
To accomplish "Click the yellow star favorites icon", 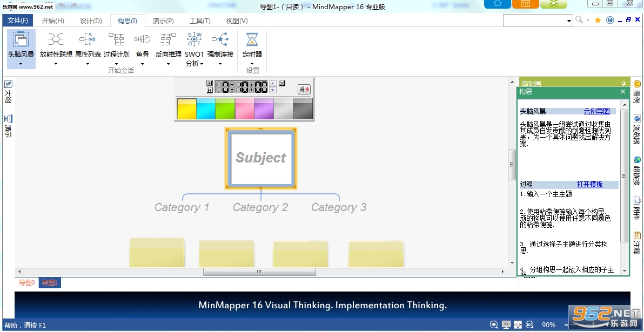I will tap(598, 20).
